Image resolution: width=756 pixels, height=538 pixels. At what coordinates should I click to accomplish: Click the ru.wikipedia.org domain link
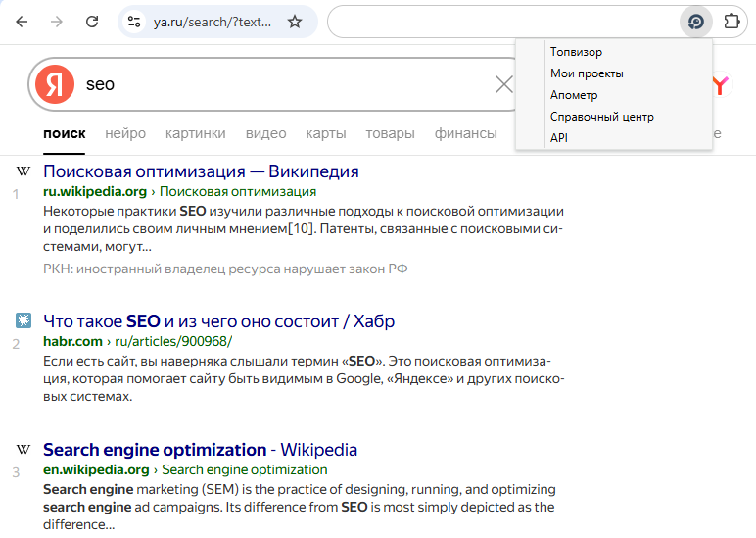tap(95, 191)
